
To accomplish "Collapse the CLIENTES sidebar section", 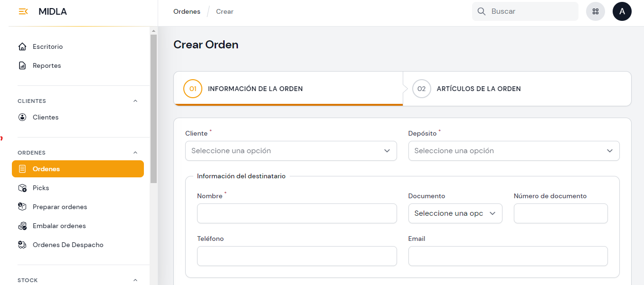I will coord(135,101).
